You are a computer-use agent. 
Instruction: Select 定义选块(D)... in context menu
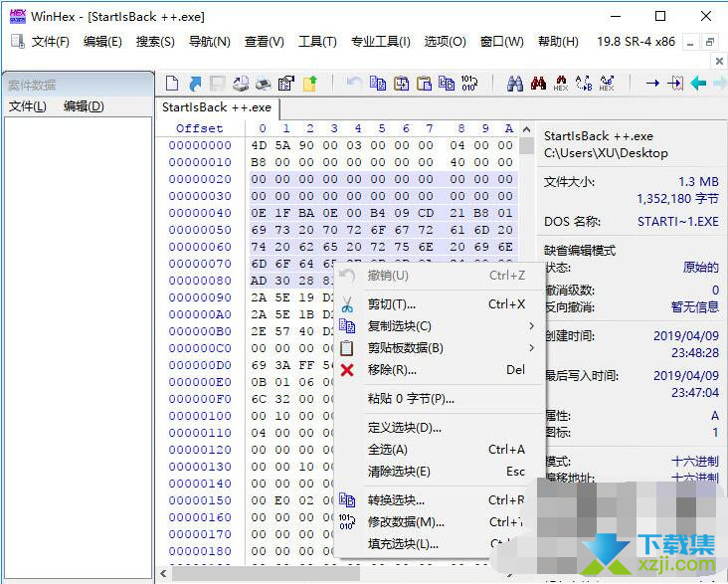440,428
